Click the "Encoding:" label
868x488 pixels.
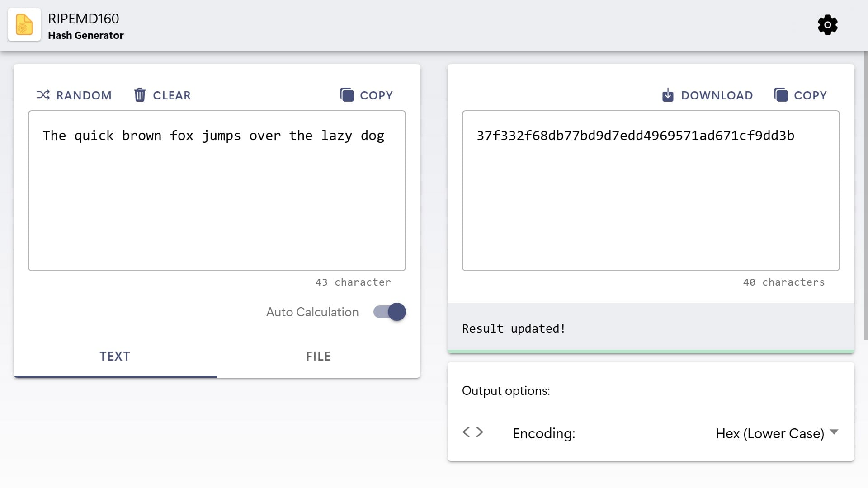coord(544,433)
